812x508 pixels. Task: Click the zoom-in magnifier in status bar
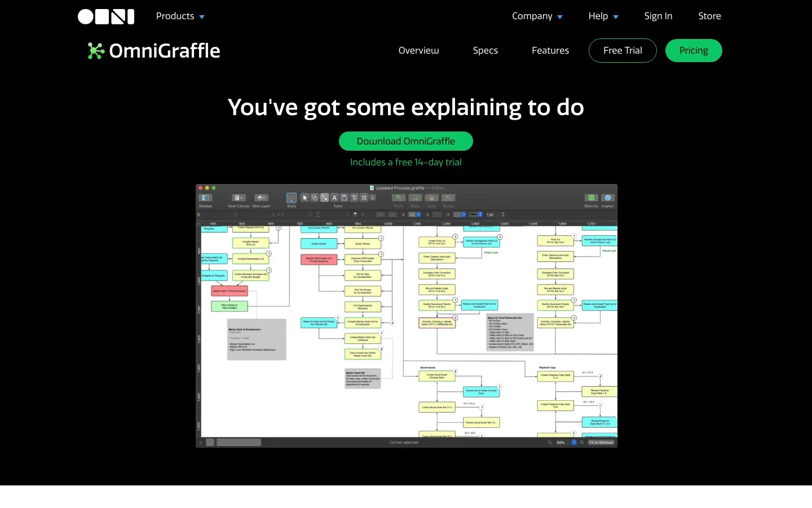pos(582,443)
